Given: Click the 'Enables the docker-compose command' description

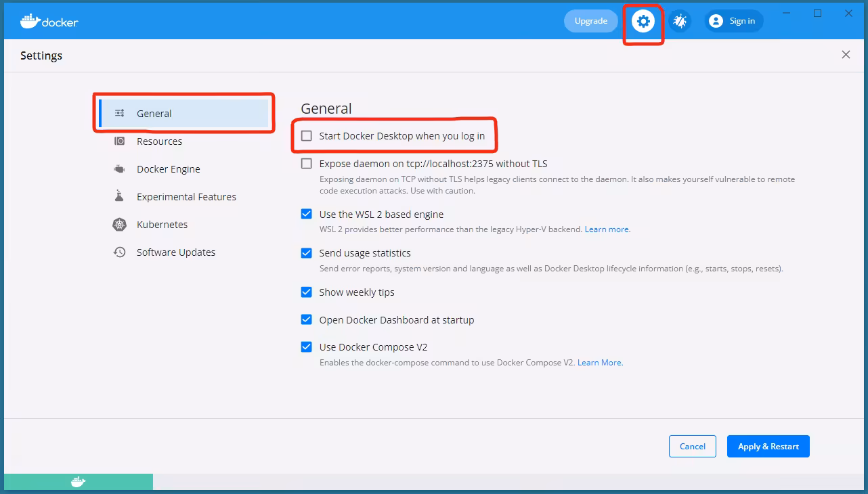Looking at the screenshot, I should coord(447,363).
